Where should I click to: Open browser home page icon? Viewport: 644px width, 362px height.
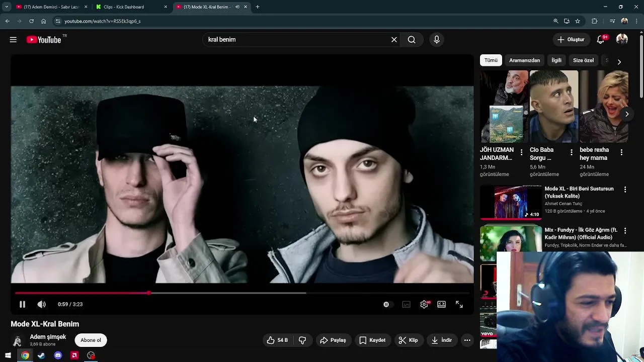pos(43,21)
